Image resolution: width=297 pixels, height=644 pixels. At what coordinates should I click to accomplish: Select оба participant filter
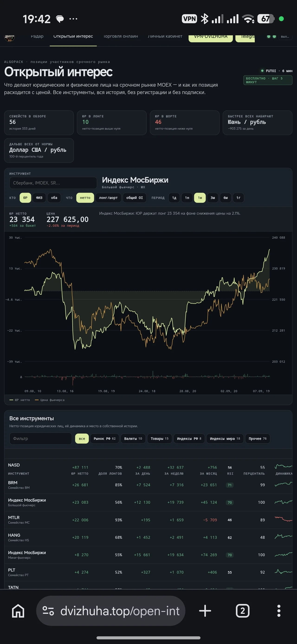(54, 198)
